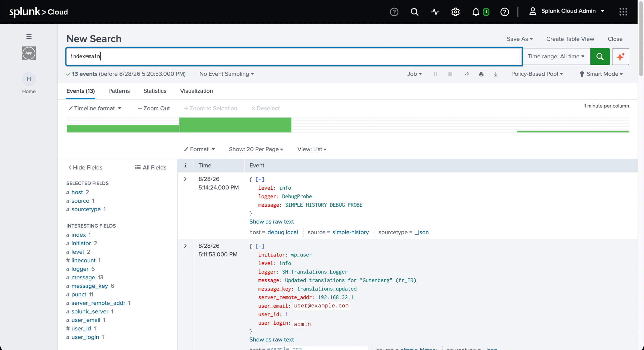Switch to the Patterns tab

pos(119,91)
